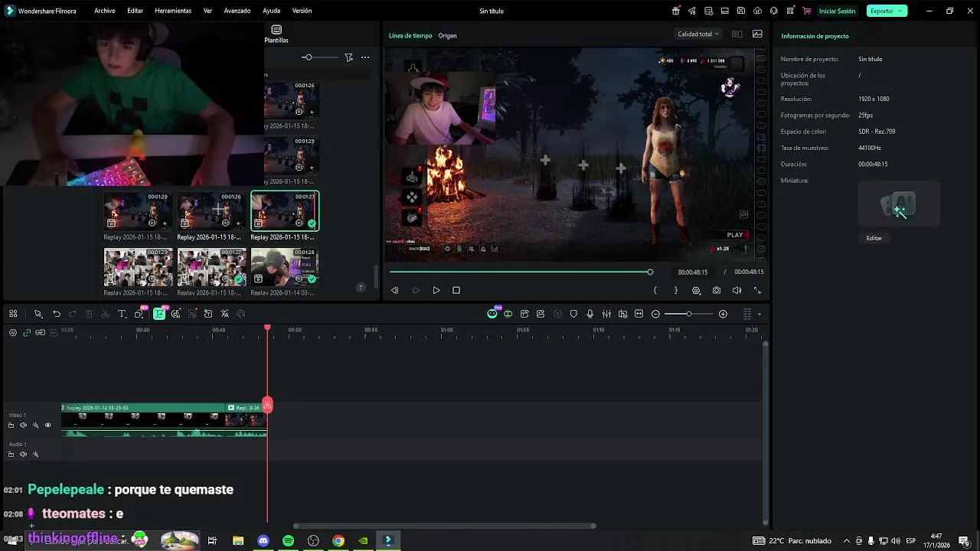
Task: Open the shopping cart icon
Action: tap(806, 11)
